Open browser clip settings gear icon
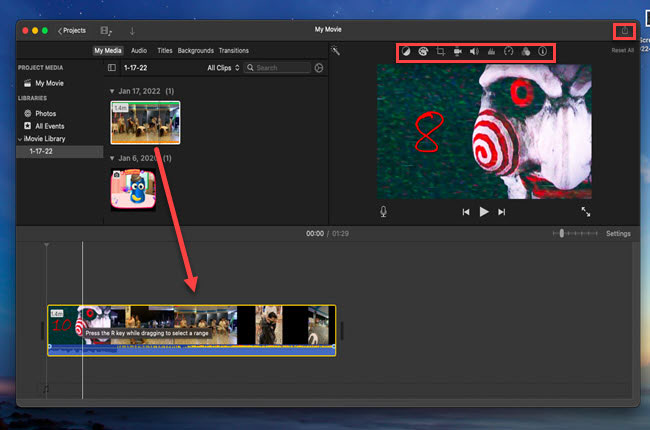The height and width of the screenshot is (430, 650). [x=318, y=68]
